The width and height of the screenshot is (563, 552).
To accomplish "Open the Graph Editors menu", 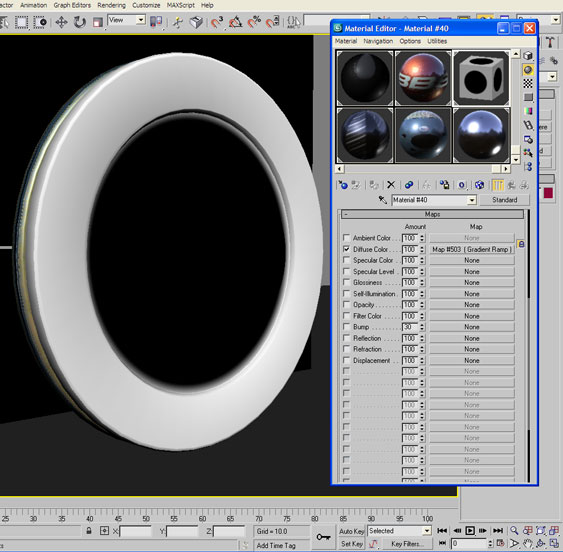I will point(72,5).
